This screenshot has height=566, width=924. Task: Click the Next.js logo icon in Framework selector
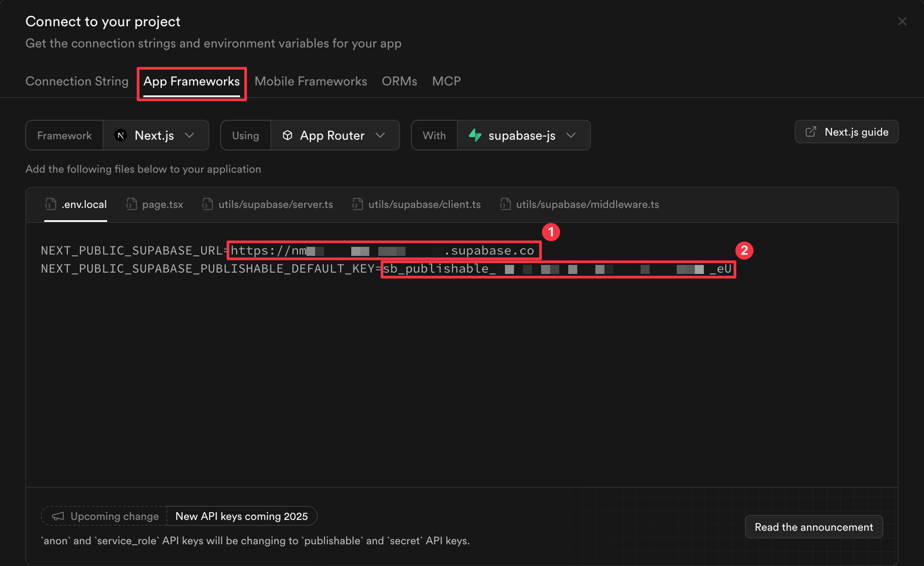(120, 135)
